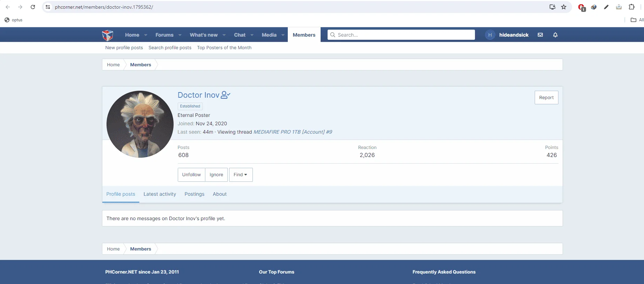Click the hideandsick avatar icon

click(x=490, y=35)
